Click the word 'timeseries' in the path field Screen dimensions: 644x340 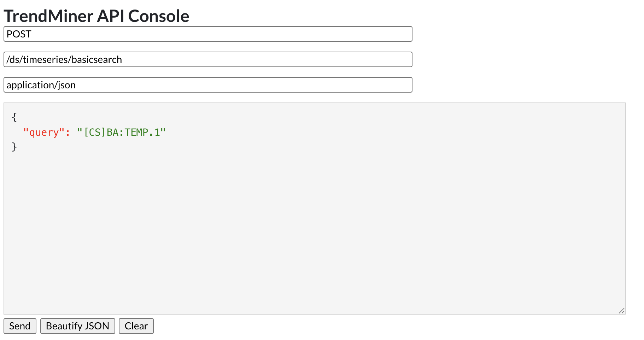pyautogui.click(x=46, y=59)
